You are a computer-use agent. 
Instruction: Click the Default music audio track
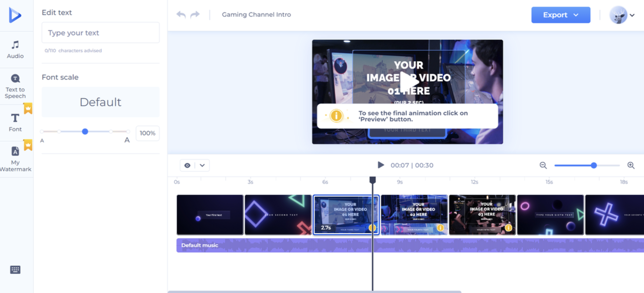pyautogui.click(x=410, y=245)
